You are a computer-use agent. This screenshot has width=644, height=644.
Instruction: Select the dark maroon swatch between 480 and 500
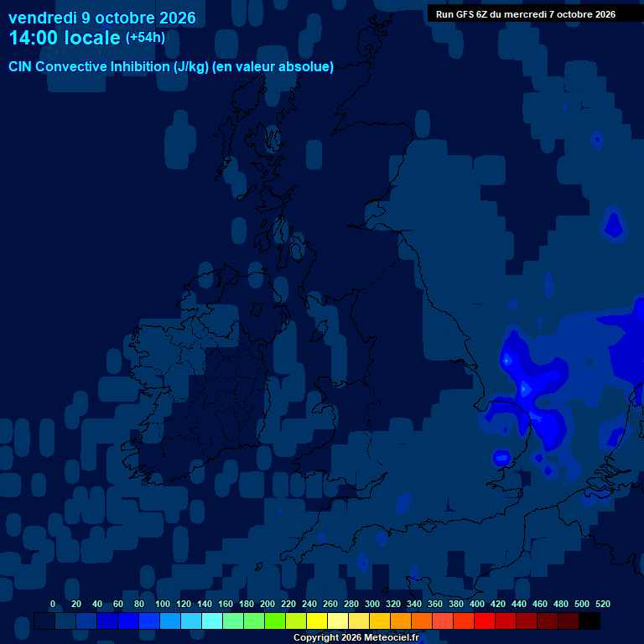[568, 621]
